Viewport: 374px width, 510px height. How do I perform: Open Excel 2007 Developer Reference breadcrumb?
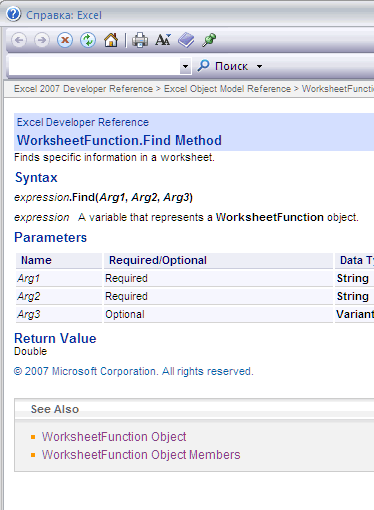(x=83, y=89)
